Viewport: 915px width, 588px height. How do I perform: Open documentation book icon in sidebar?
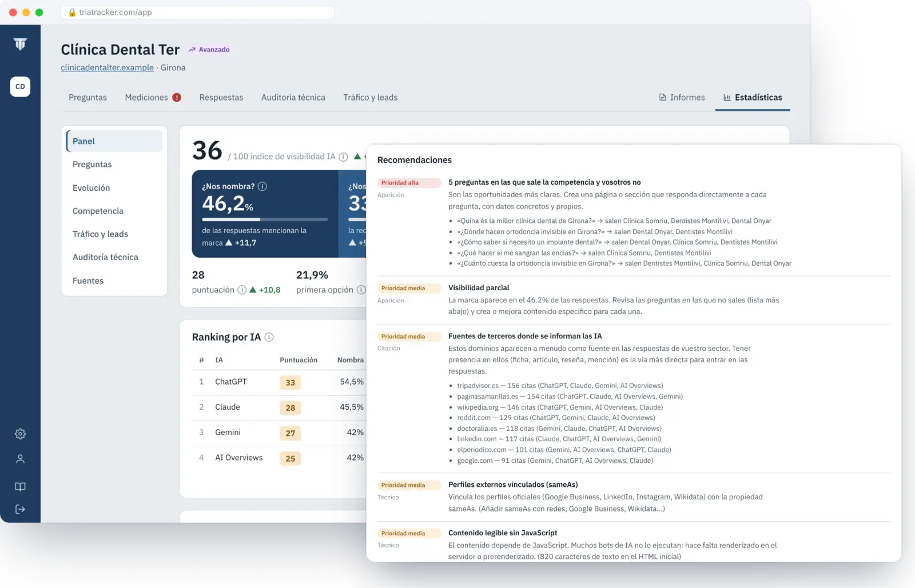pyautogui.click(x=20, y=487)
